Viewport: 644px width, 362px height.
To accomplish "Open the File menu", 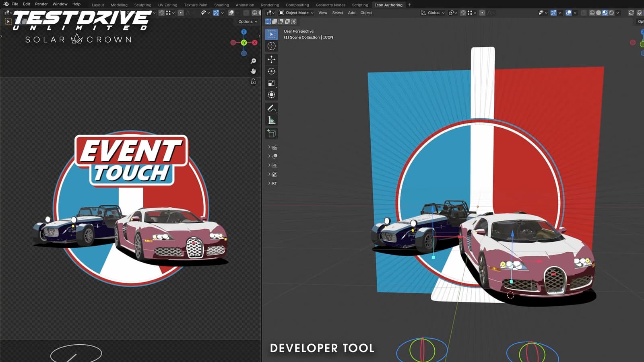I will pyautogui.click(x=15, y=4).
